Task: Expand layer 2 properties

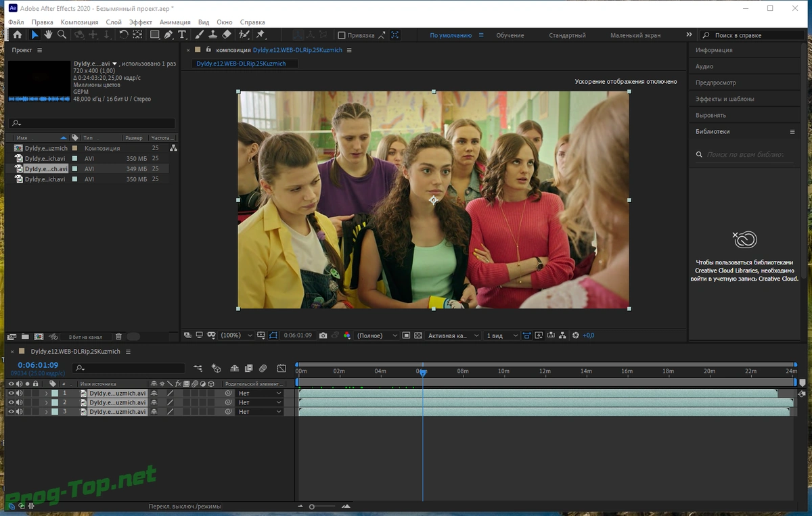Action: (47, 402)
